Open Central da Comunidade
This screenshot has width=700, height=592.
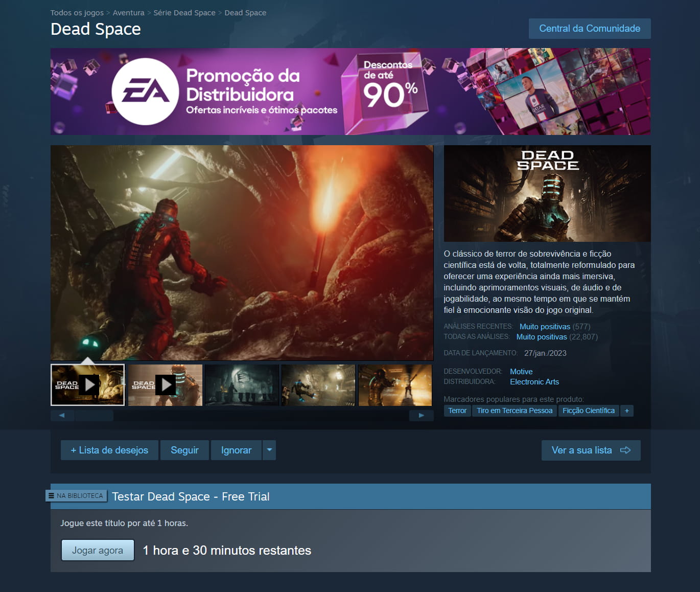(590, 29)
